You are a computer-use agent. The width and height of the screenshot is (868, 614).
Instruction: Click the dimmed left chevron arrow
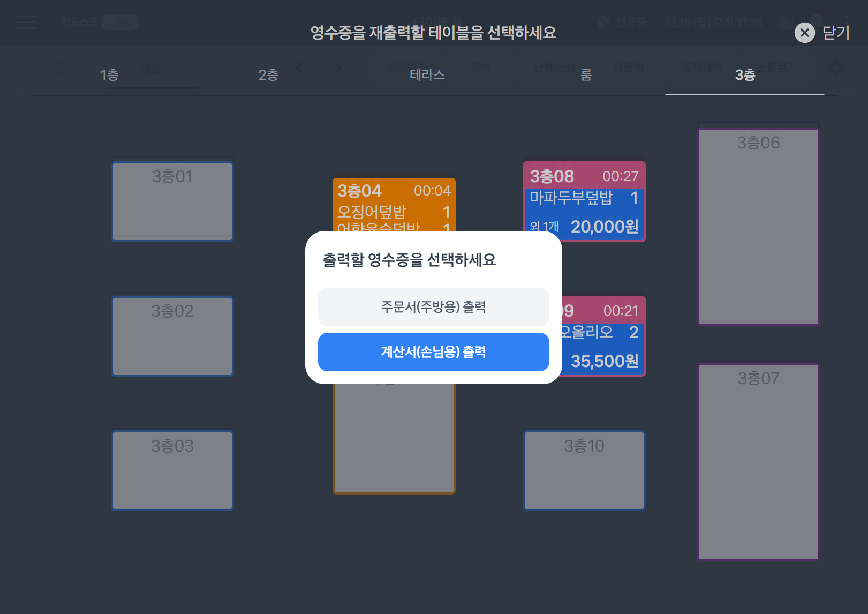[300, 68]
